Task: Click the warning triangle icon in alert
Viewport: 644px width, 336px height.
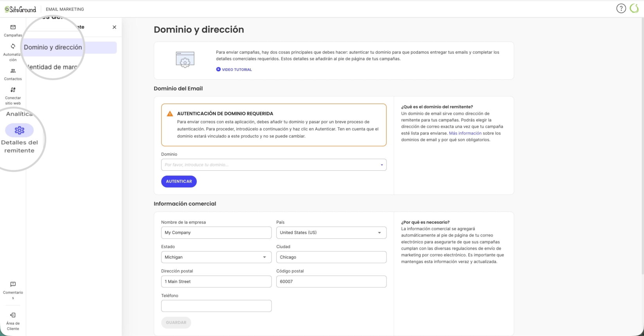Action: point(170,114)
